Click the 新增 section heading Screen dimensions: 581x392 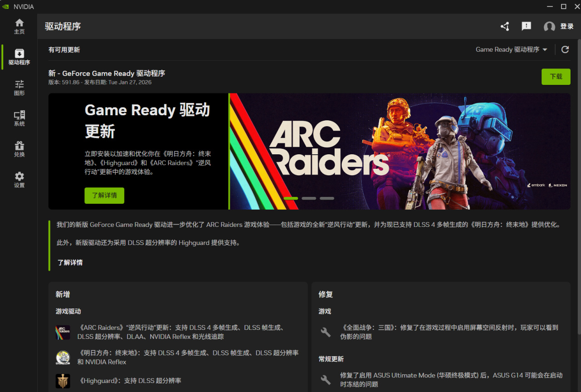[63, 294]
